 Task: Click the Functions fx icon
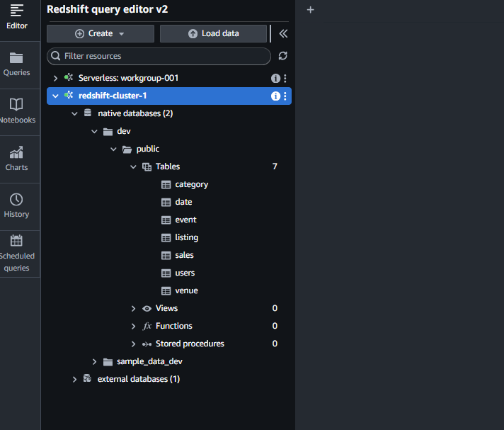[x=147, y=326]
